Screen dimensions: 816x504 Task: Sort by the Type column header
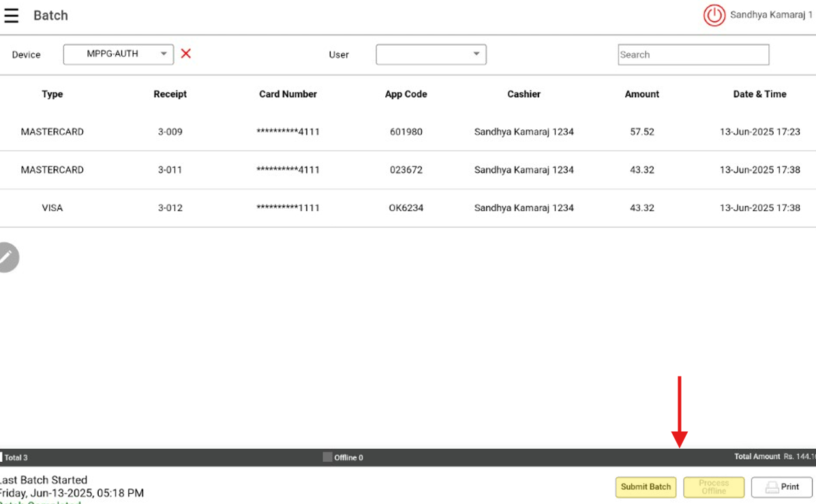pos(52,94)
